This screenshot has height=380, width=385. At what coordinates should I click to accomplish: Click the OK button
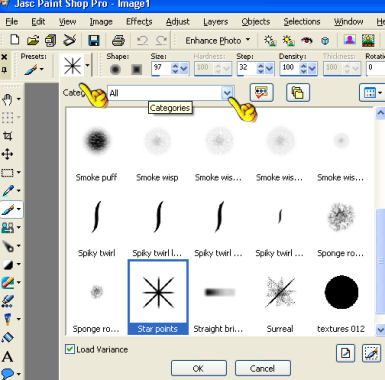(x=199, y=368)
